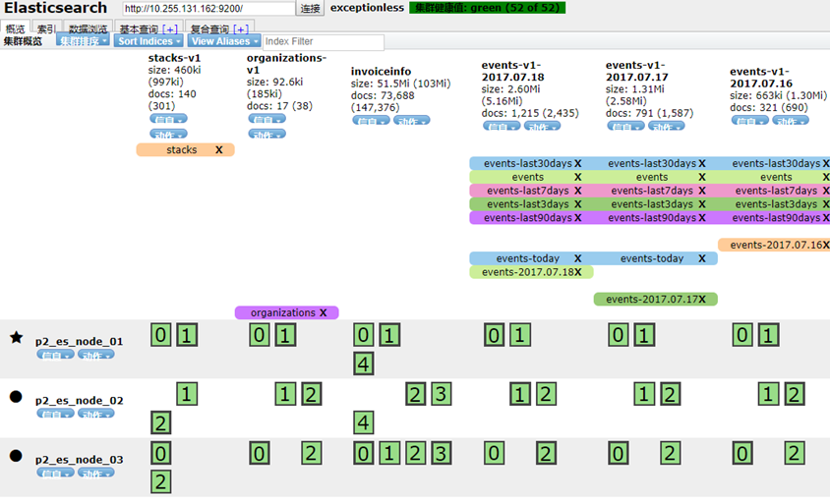Open the 动作 dropdown for p2_es_node_01

[96, 355]
